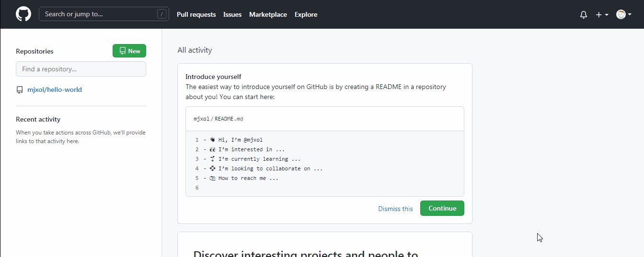Focus the Search or jump to field
Image resolution: width=644 pixels, height=257 pixels.
point(98,14)
